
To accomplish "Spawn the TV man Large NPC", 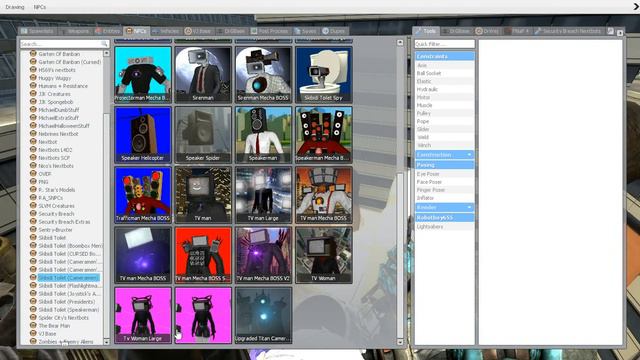I will pos(263,195).
